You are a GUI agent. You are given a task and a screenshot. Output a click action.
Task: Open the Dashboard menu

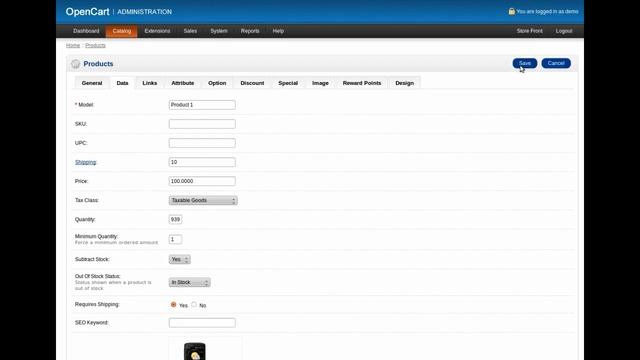(x=86, y=31)
